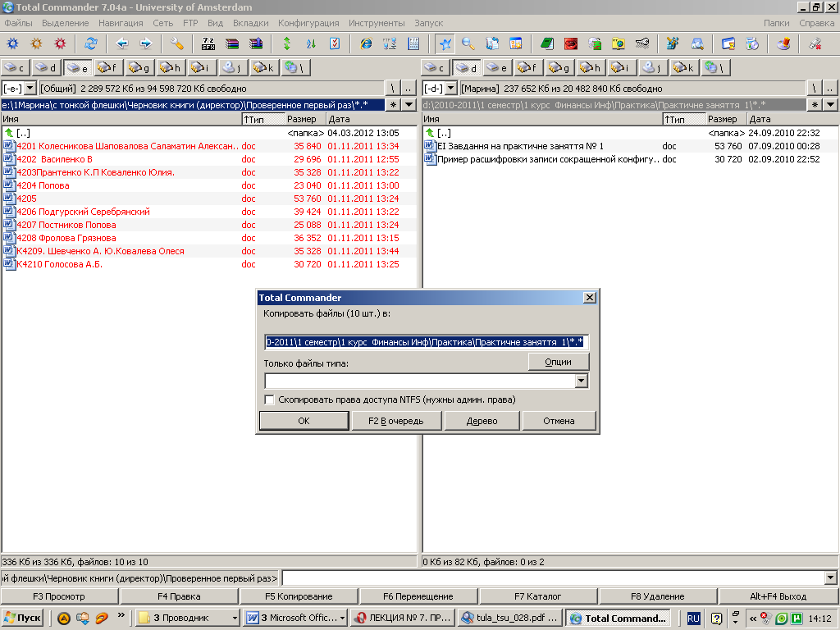This screenshot has height=630, width=840.
Task: Click F5 Копирование function button
Action: (299, 596)
